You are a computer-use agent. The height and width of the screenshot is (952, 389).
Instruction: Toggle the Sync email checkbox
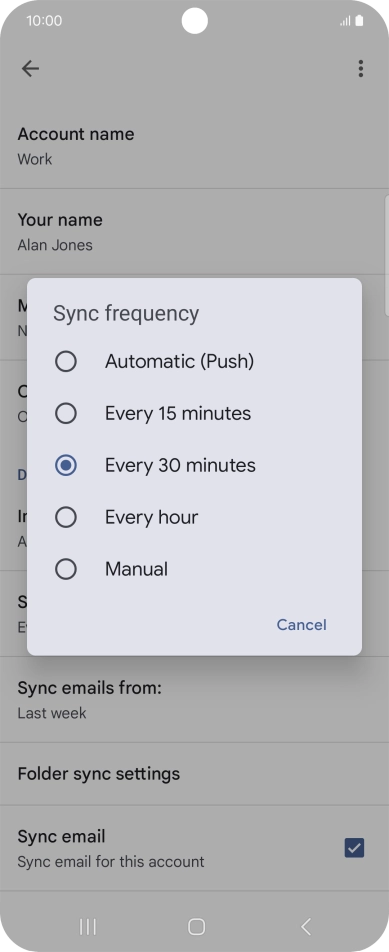coord(354,848)
